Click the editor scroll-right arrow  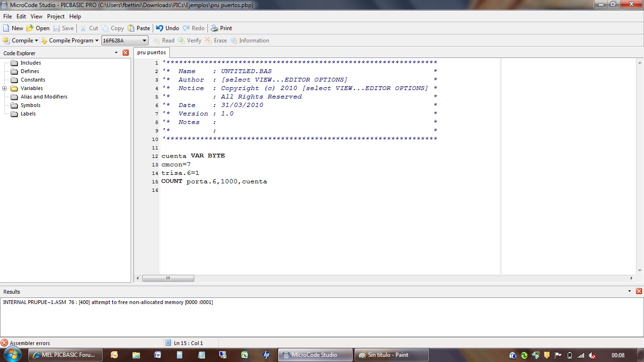pyautogui.click(x=632, y=278)
